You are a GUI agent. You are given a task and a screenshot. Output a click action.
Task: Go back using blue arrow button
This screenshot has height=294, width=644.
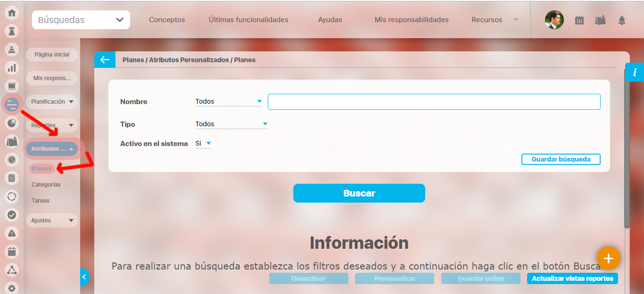pos(105,60)
